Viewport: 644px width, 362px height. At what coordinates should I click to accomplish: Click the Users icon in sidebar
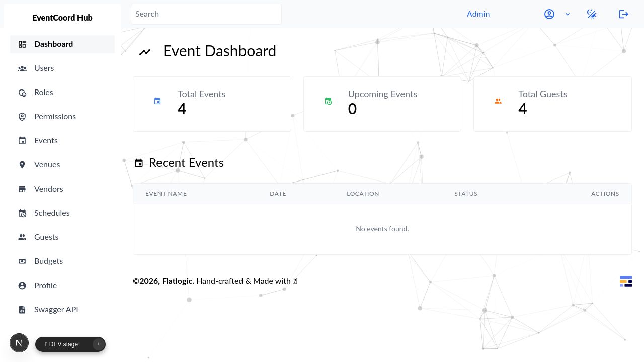pos(22,68)
